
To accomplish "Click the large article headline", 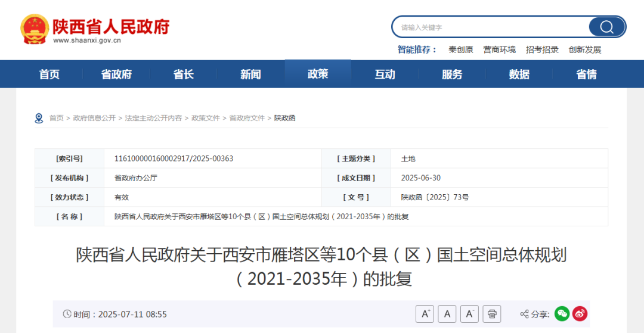I will 321,267.
